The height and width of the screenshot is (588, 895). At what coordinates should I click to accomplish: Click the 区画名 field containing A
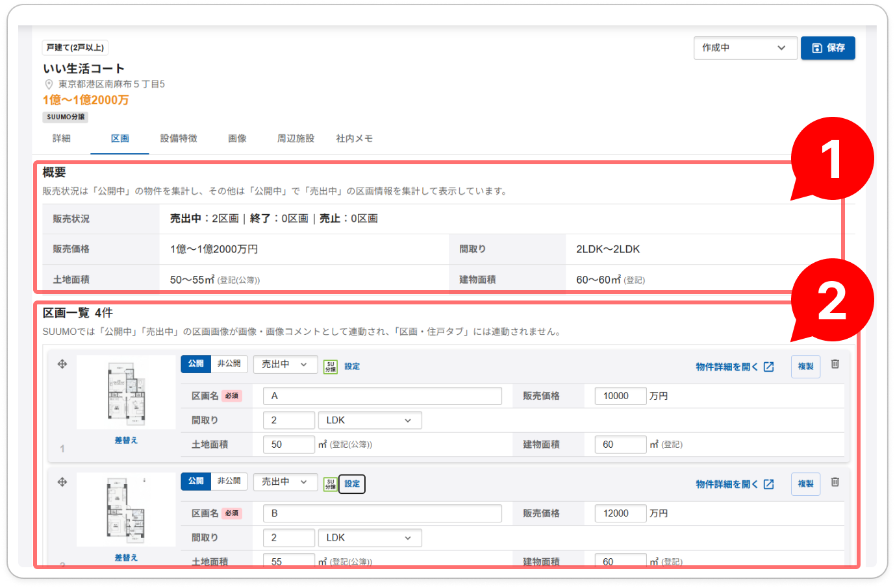pyautogui.click(x=383, y=396)
